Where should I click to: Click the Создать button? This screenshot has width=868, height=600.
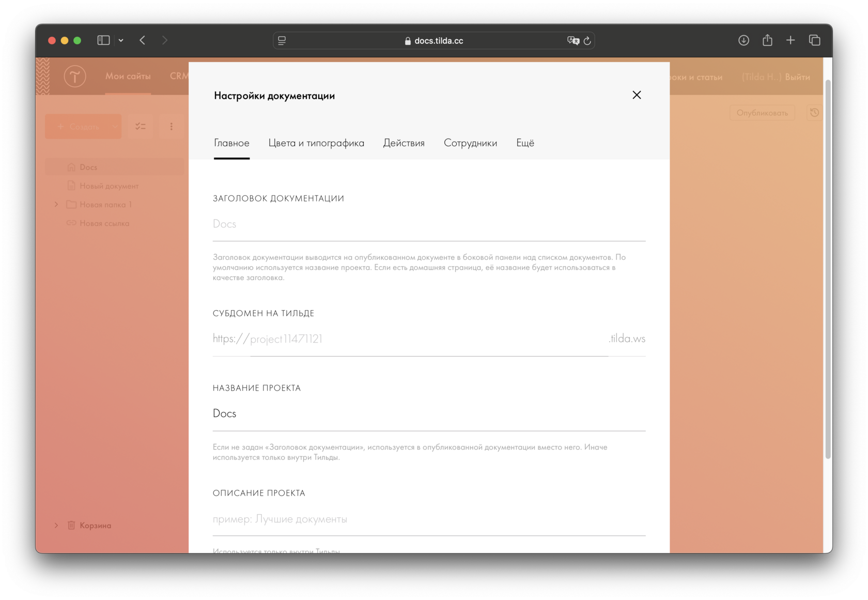click(x=78, y=127)
